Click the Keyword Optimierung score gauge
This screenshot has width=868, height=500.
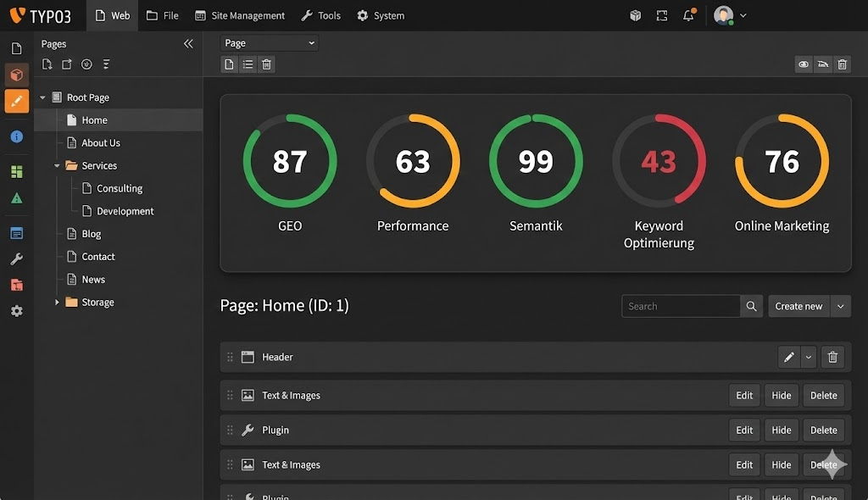click(659, 161)
